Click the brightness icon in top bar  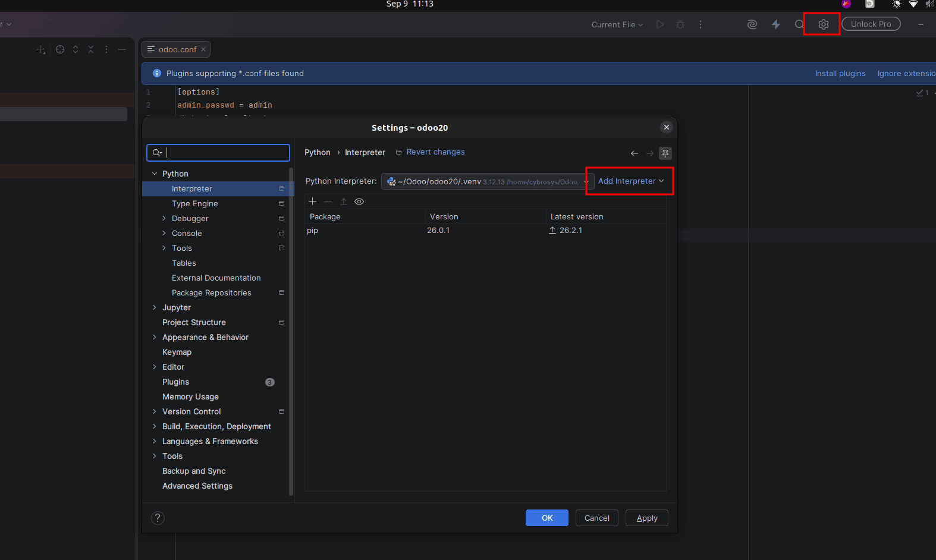tap(896, 4)
